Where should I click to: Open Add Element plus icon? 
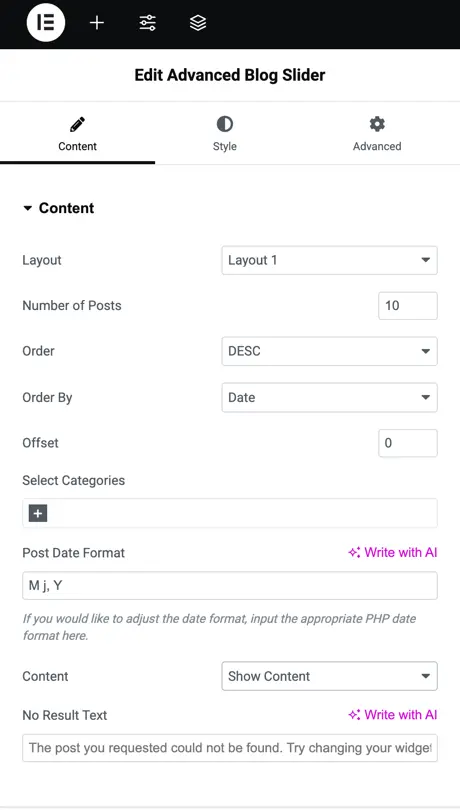point(97,23)
